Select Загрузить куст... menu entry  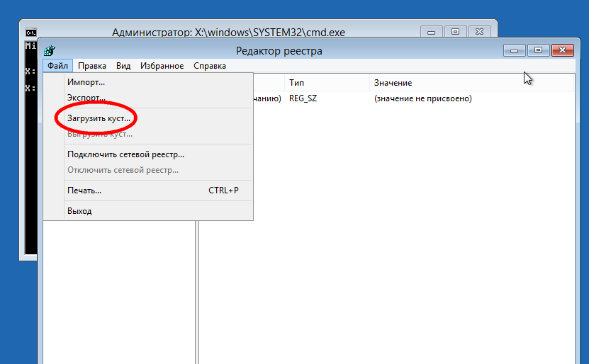point(148,118)
